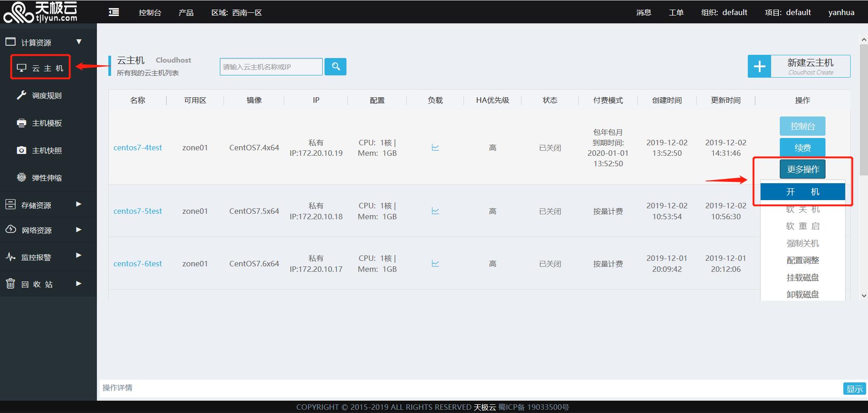Click the cloud host name search field
868x413 pixels.
(x=271, y=67)
